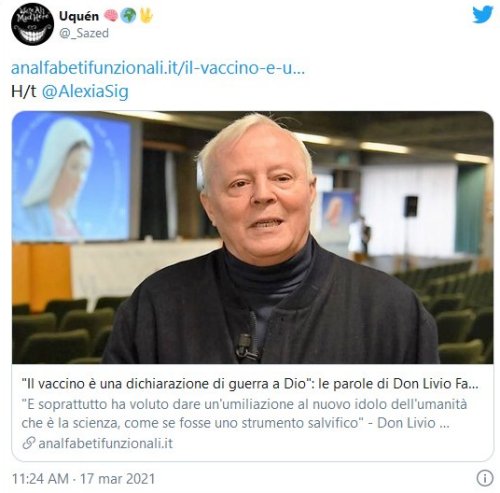Click the Vulcan salute hand emoji
This screenshot has height=493, width=500.
click(146, 16)
